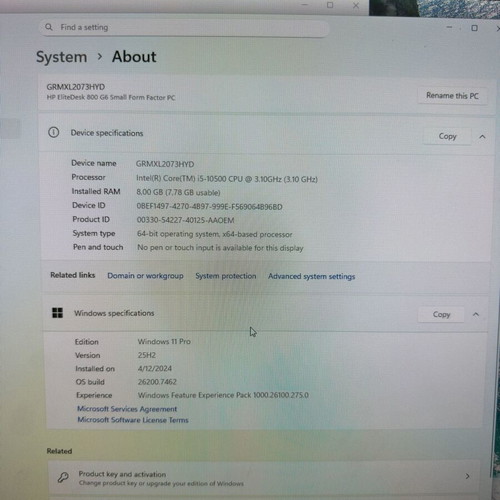Open System protection link
This screenshot has width=500, height=500.
pos(226,276)
